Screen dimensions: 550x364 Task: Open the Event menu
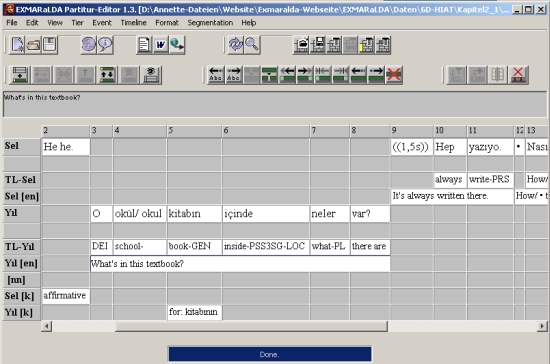102,23
